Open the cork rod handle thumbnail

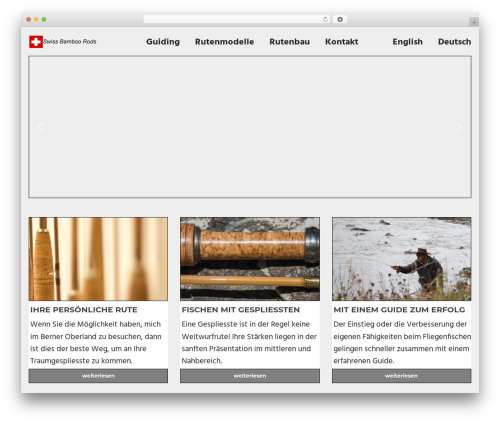[250, 259]
